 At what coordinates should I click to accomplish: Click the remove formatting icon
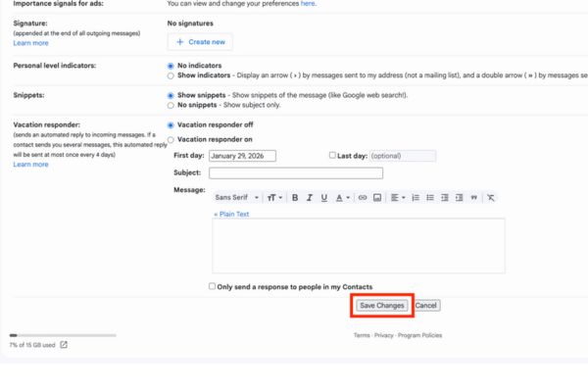tap(491, 197)
